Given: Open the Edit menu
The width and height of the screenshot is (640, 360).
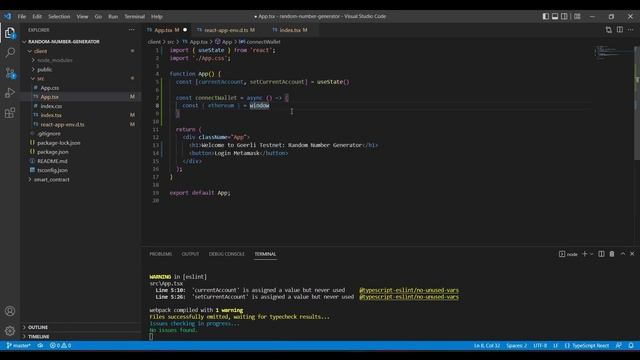Looking at the screenshot, I should 37,16.
